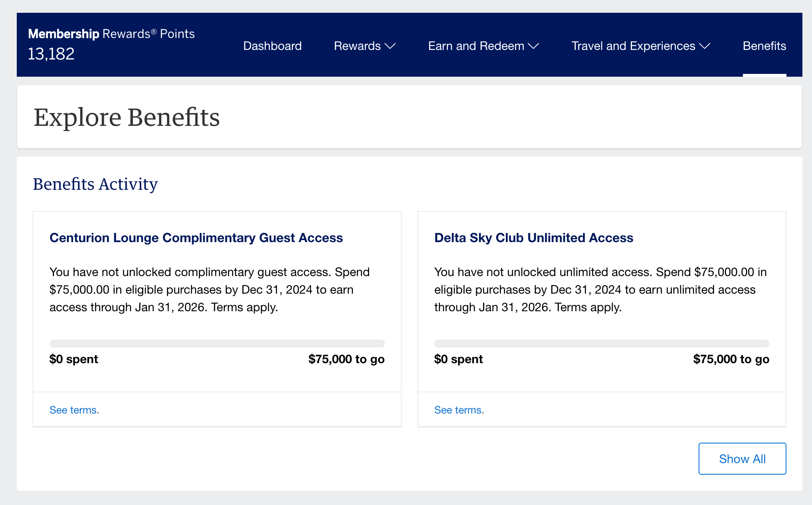Click Centurion Lounge Complimentary Guest Access title
Viewport: 812px width, 505px height.
pos(196,238)
